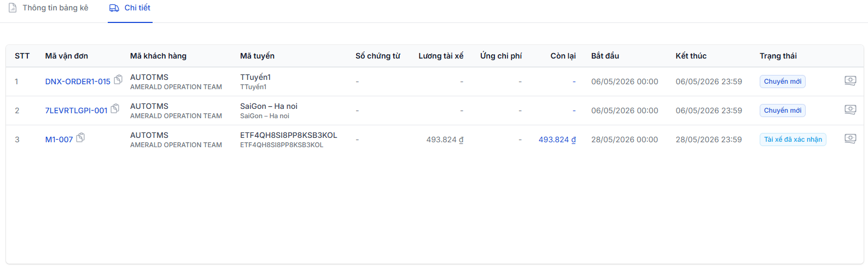Click AUTOTMS customer in 7LEVRTLGPI-001 row
The height and width of the screenshot is (267, 868).
149,106
